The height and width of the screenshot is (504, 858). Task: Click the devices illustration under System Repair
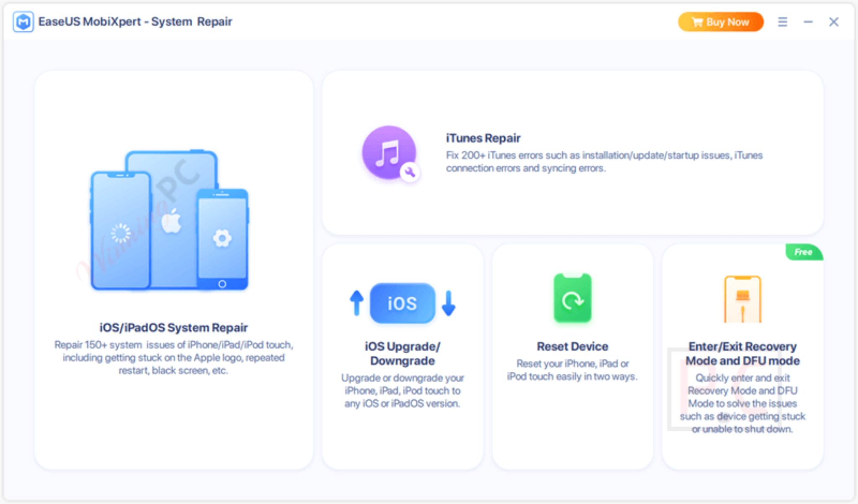(169, 218)
